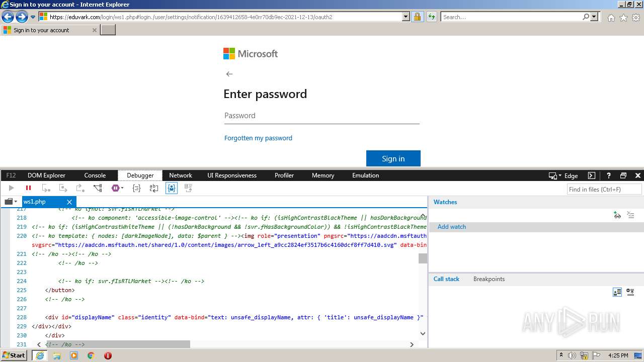The image size is (644, 362).
Task: Toggle Word wrap icon in debugger toolbar
Action: coord(154,188)
